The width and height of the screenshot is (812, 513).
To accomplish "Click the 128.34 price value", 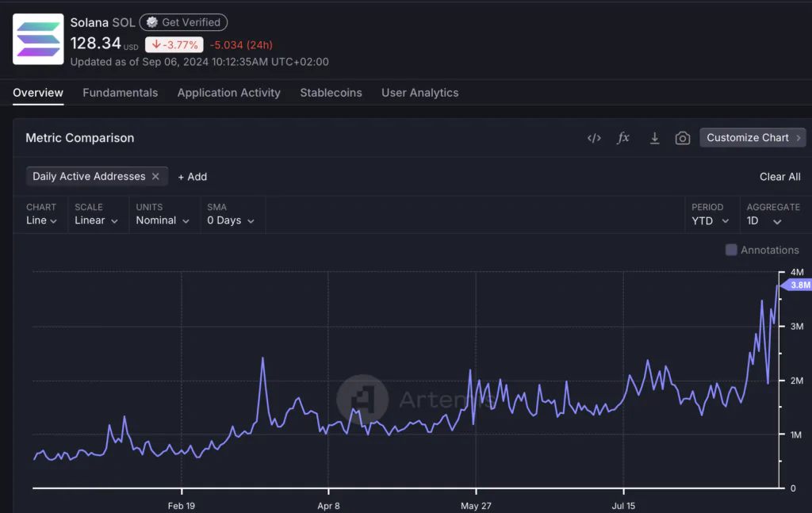I will point(96,44).
